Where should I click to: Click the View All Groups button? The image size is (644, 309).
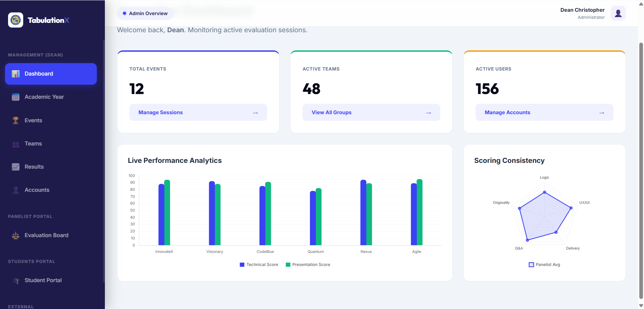click(x=371, y=113)
